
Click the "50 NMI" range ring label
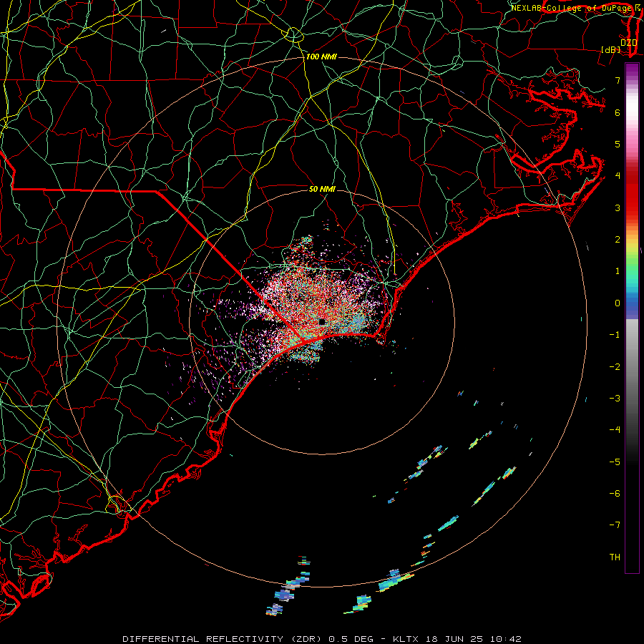pos(322,189)
